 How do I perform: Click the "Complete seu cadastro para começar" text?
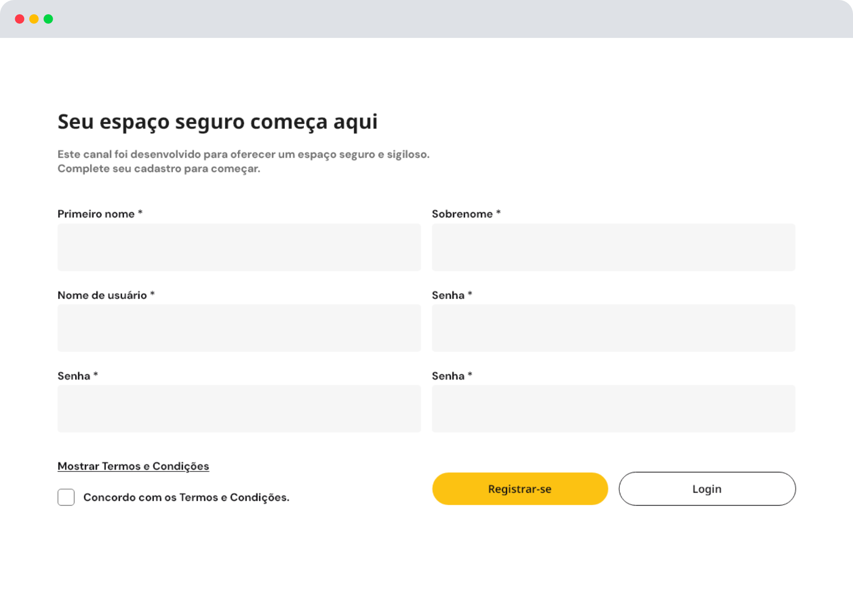point(159,169)
